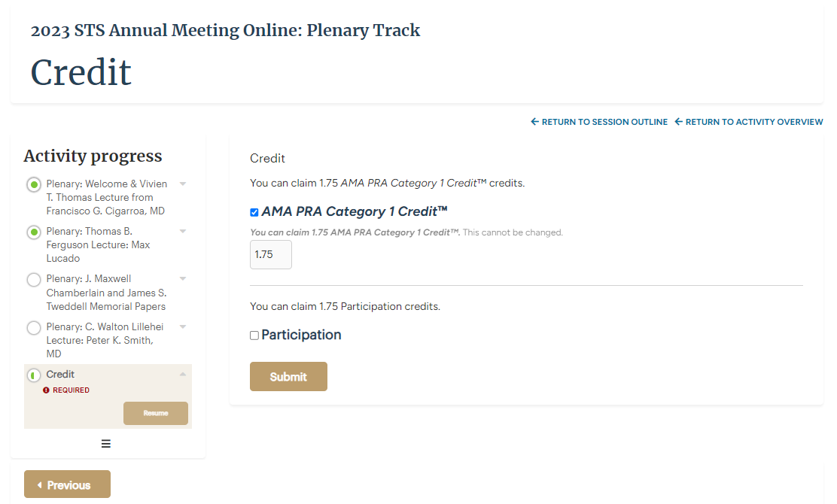This screenshot has height=504, width=837.
Task: Expand the J. Maxwell Chamberlain item dropdown arrow
Action: pos(182,279)
